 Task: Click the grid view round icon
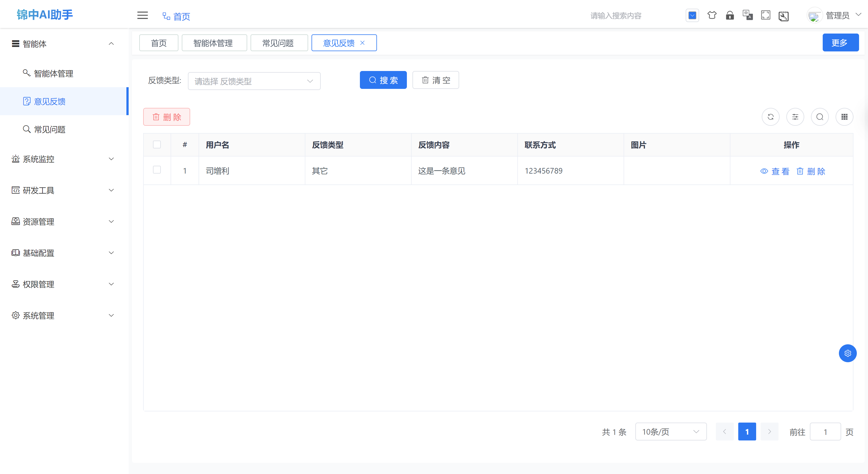[x=844, y=117]
